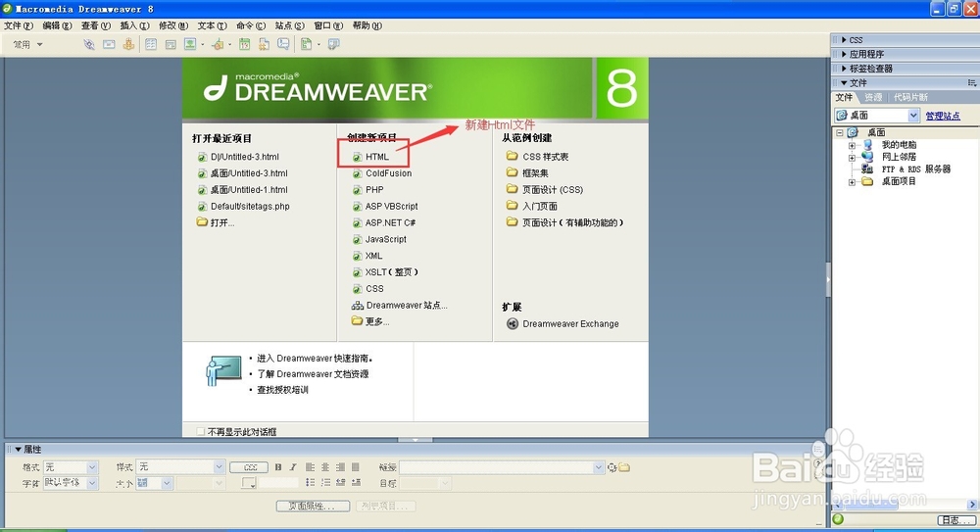Click the CSS button in Properties
This screenshot has height=532, width=980.
(x=249, y=467)
